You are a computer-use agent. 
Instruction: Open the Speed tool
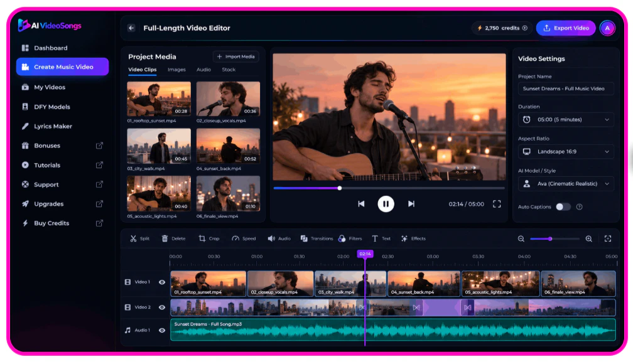(x=244, y=238)
